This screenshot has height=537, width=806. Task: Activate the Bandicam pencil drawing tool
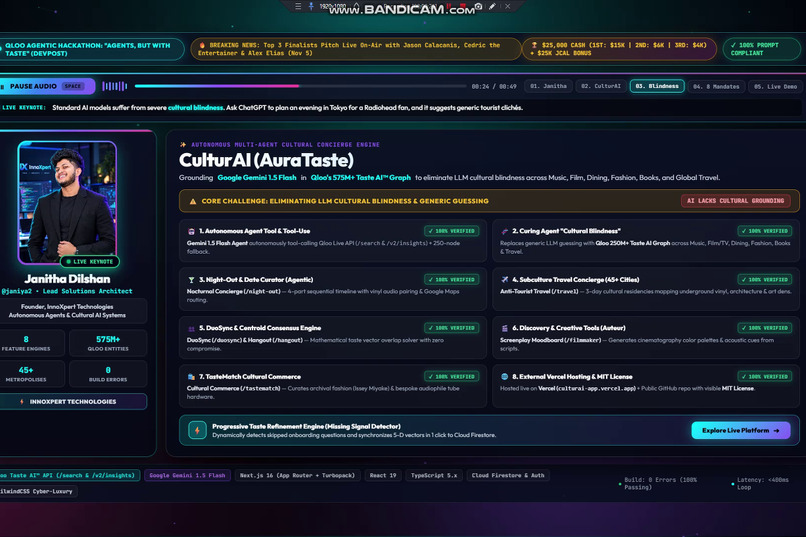coord(492,6)
